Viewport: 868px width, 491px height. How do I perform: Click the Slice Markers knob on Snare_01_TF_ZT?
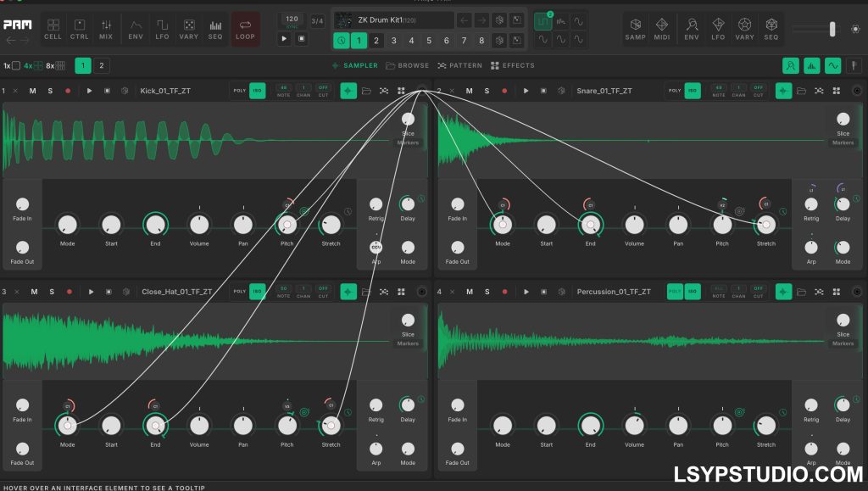(843, 119)
